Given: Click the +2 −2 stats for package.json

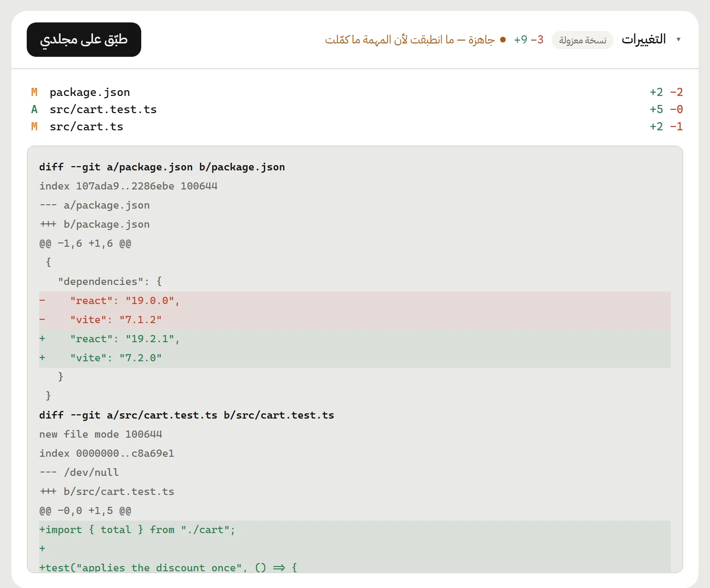Looking at the screenshot, I should pos(666,92).
